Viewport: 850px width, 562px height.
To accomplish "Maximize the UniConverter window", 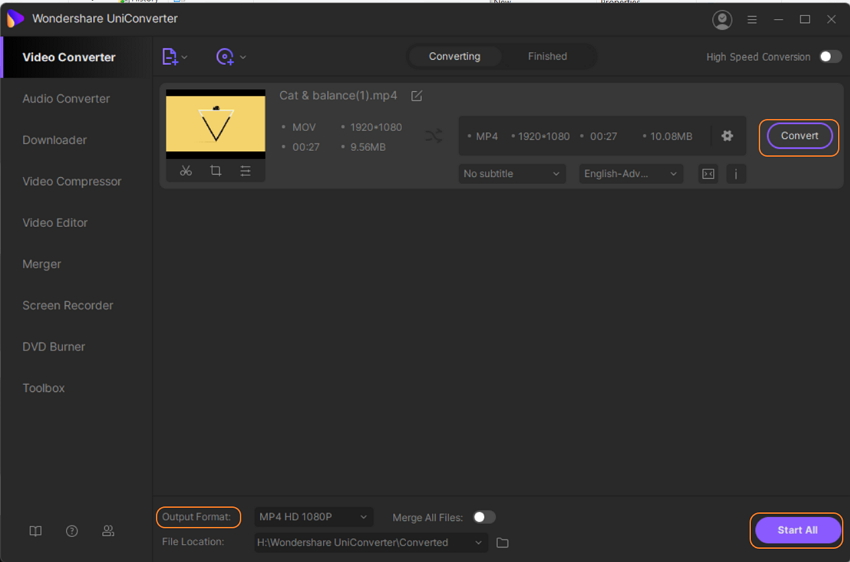I will pyautogui.click(x=805, y=20).
